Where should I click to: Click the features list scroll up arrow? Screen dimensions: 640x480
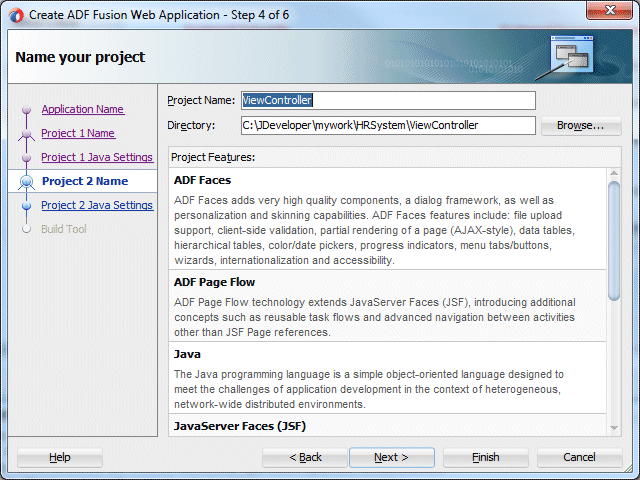[x=613, y=173]
